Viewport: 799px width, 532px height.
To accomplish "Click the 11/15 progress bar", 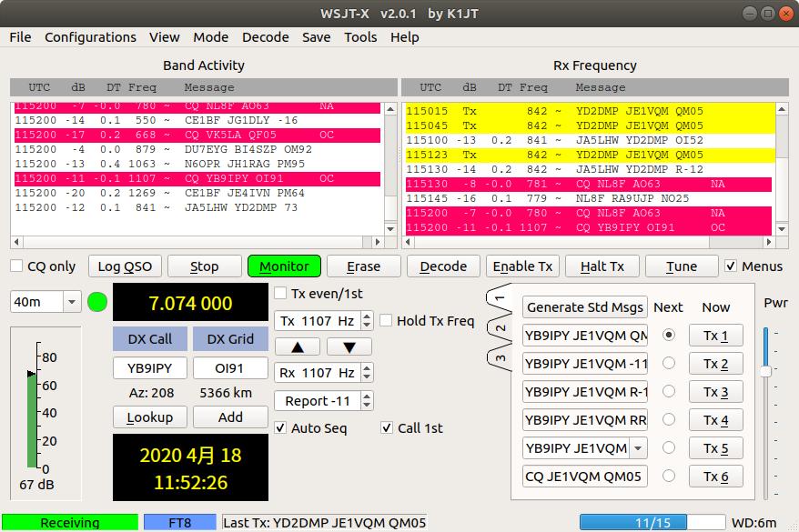I will tap(652, 522).
